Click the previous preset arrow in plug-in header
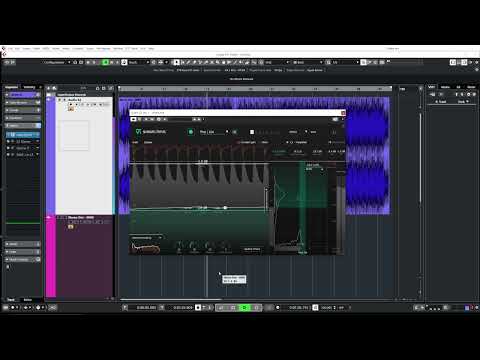 point(195,119)
